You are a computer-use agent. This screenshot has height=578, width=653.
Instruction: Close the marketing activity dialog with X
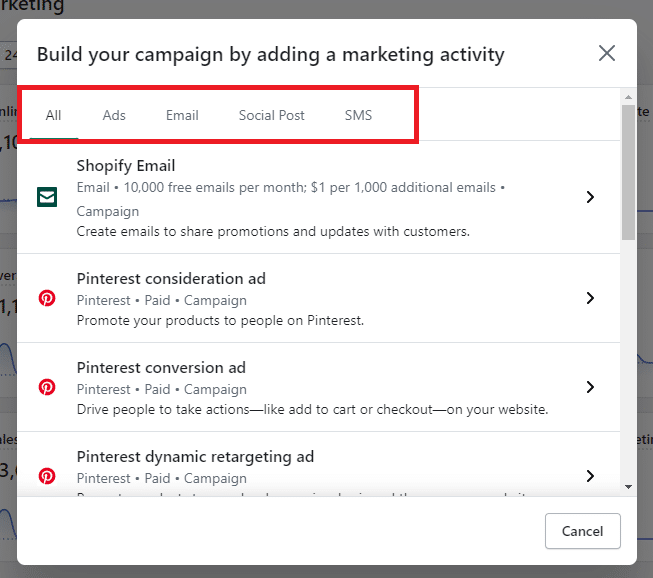[606, 53]
